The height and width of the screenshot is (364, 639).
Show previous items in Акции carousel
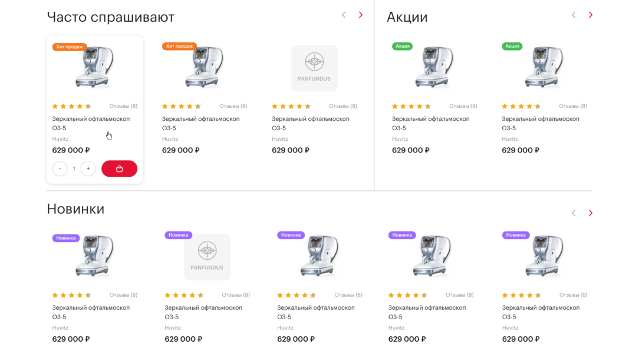click(574, 15)
